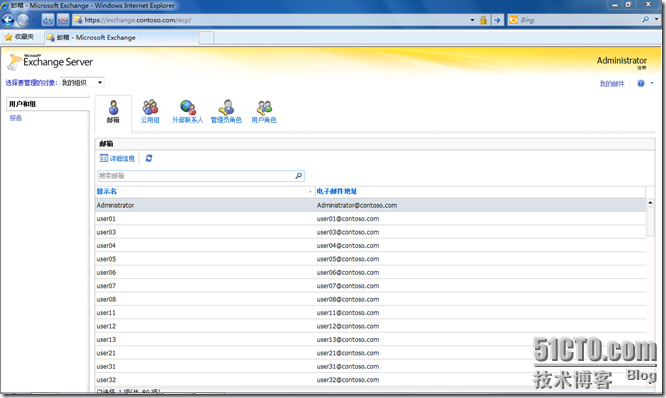Select the user31 row
Image resolution: width=666 pixels, height=398 pixels.
pos(370,367)
